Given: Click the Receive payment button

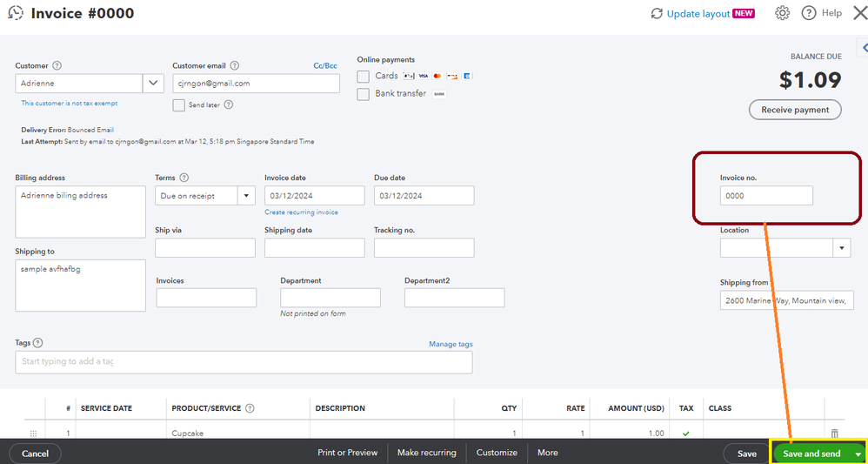Looking at the screenshot, I should tap(795, 110).
